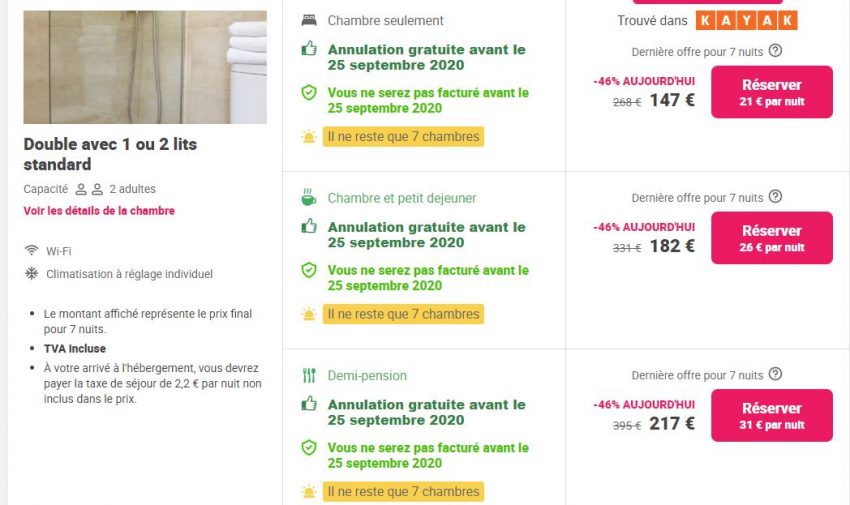Image resolution: width=850 pixels, height=505 pixels.
Task: Click help icon next to 147 € offer
Action: click(775, 51)
